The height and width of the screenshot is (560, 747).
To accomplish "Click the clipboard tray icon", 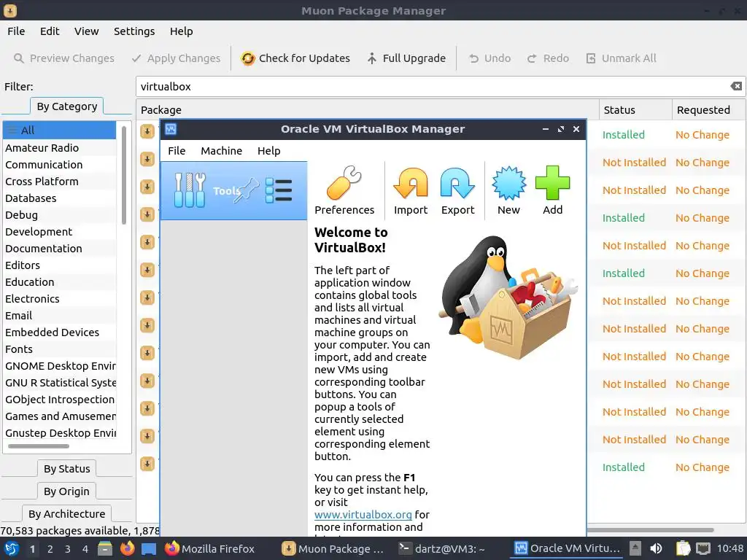I will [683, 548].
